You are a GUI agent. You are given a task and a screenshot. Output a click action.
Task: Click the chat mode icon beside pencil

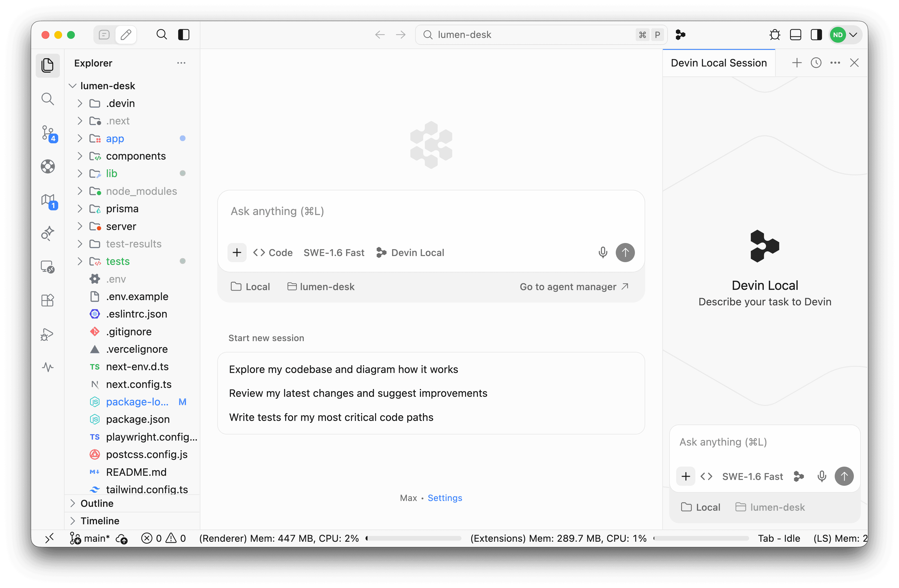pyautogui.click(x=104, y=35)
